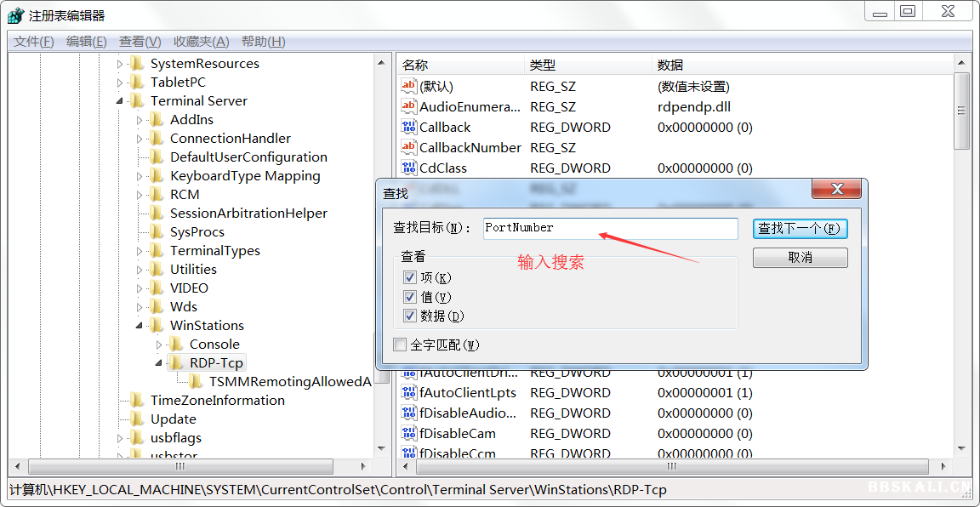
Task: Open the 收藏夹(A) favorites menu
Action: [201, 42]
